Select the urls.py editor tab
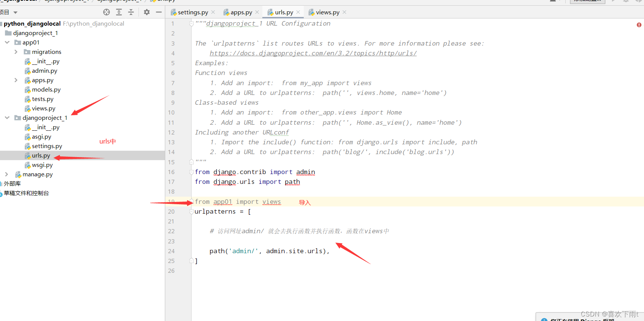This screenshot has height=321, width=644. click(284, 12)
